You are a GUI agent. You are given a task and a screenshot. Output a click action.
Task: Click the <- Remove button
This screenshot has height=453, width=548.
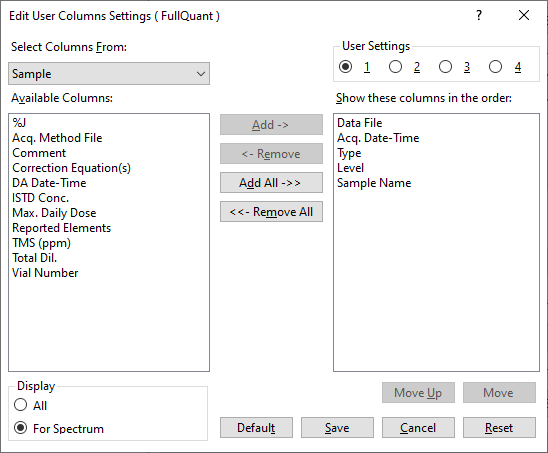click(271, 154)
